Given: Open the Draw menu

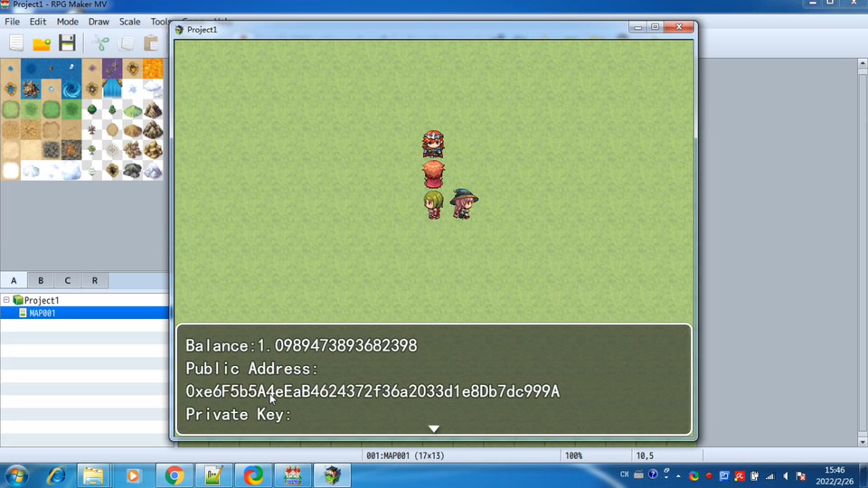Looking at the screenshot, I should [x=99, y=22].
